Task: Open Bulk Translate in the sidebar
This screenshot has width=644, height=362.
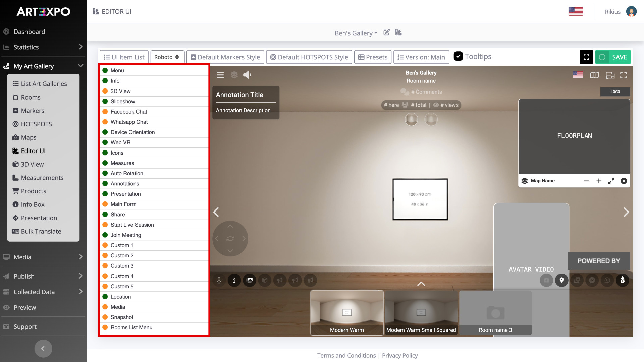Action: coord(41,231)
